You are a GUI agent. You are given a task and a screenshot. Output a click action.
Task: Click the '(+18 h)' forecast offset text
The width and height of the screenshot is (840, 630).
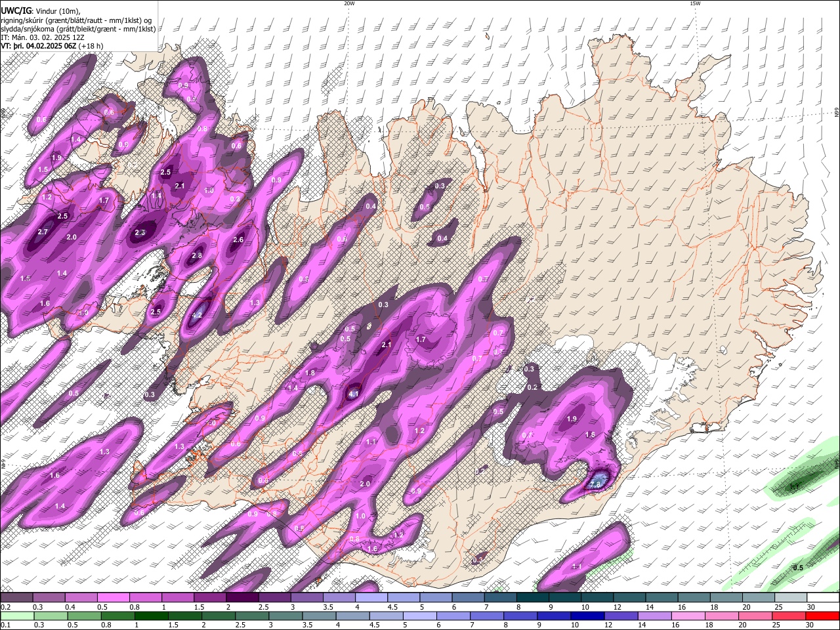point(92,46)
